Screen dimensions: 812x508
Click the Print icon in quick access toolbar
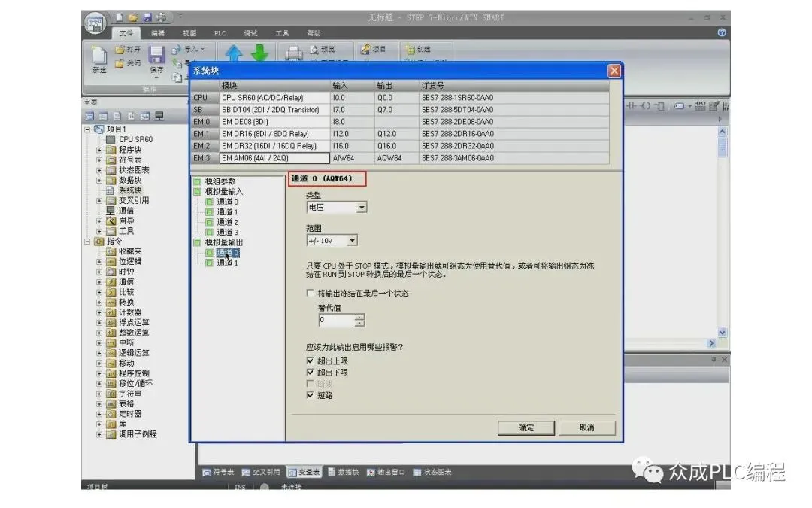pos(162,17)
